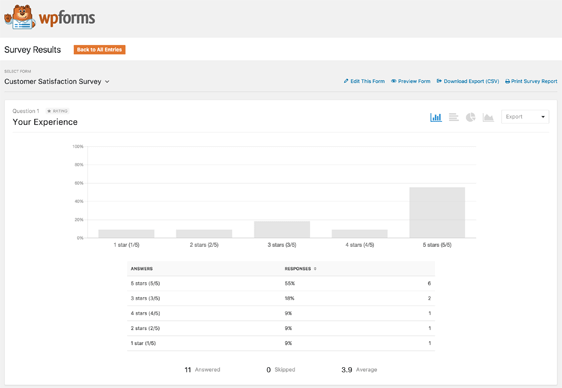The image size is (562, 388).
Task: Switch to vertical bar chart view
Action: click(x=436, y=117)
